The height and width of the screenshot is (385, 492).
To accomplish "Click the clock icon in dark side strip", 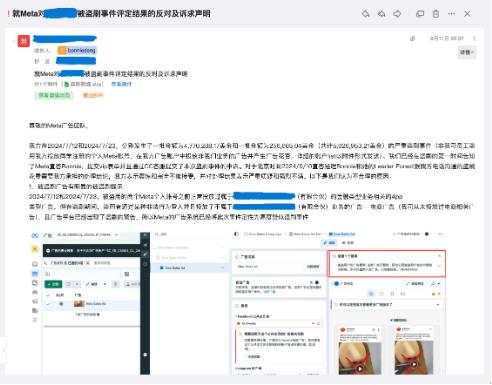I will [145, 264].
